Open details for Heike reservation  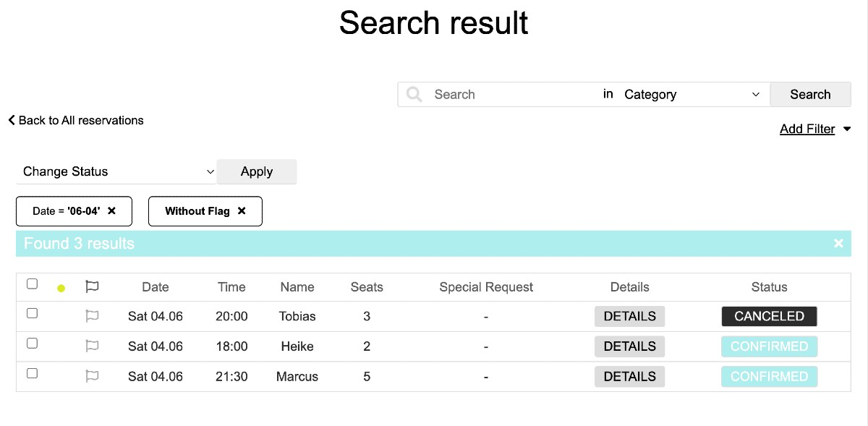click(629, 346)
